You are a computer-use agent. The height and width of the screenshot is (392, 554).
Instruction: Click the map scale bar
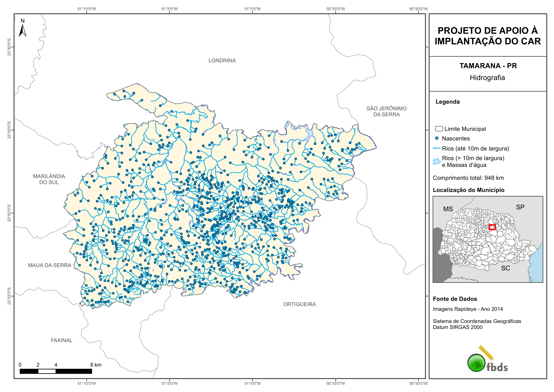click(x=56, y=371)
